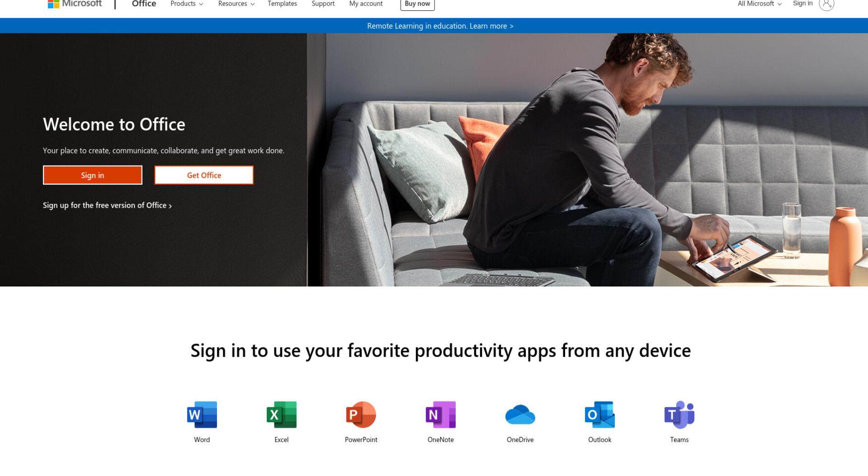This screenshot has height=476, width=868.
Task: Open the Word app icon
Action: (202, 414)
